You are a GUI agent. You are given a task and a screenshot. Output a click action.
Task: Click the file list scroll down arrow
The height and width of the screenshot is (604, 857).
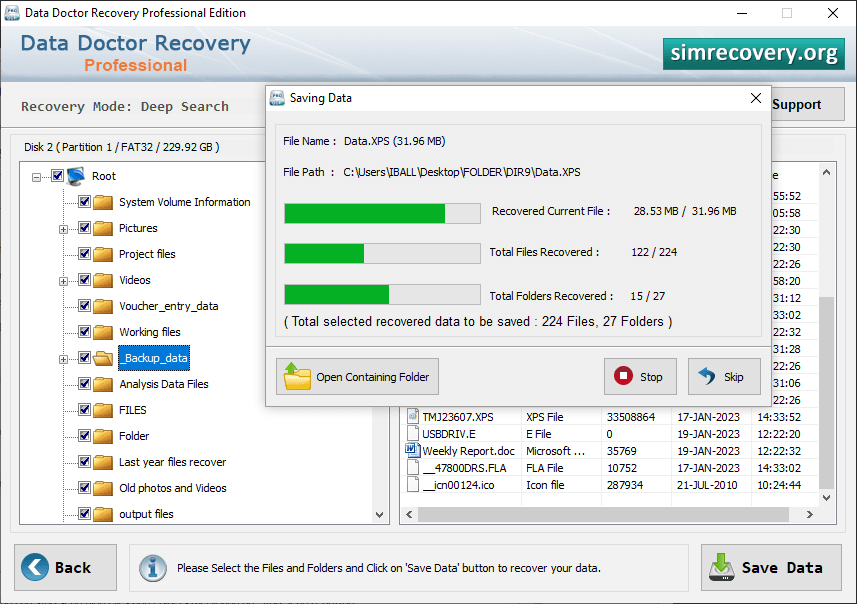(826, 498)
